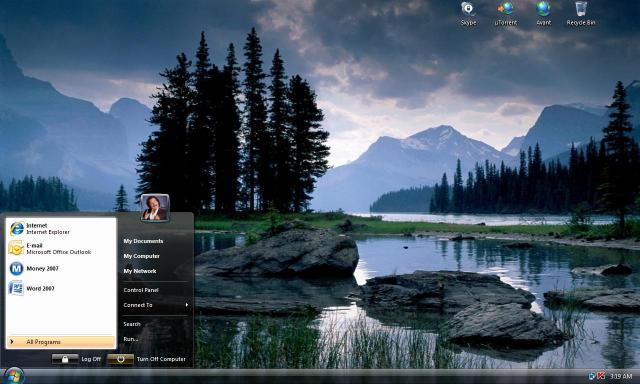This screenshot has width=640, height=384.
Task: Click the Internet Explorer icon in Start menu
Action: click(17, 229)
